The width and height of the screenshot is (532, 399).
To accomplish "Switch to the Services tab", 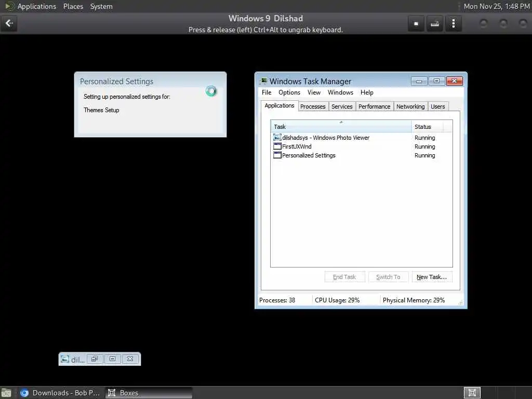I will pyautogui.click(x=342, y=107).
